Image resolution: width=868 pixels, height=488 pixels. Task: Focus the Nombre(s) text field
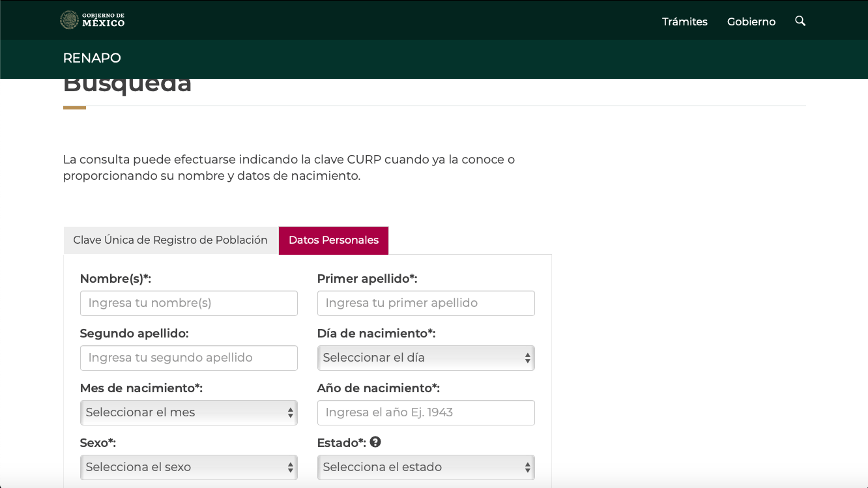click(x=188, y=303)
